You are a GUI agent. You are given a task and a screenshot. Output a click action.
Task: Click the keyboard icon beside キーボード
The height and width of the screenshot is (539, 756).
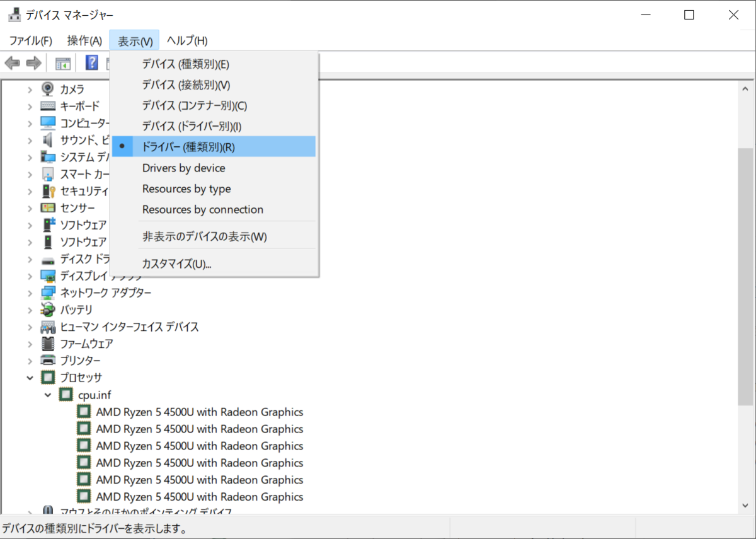pos(48,106)
